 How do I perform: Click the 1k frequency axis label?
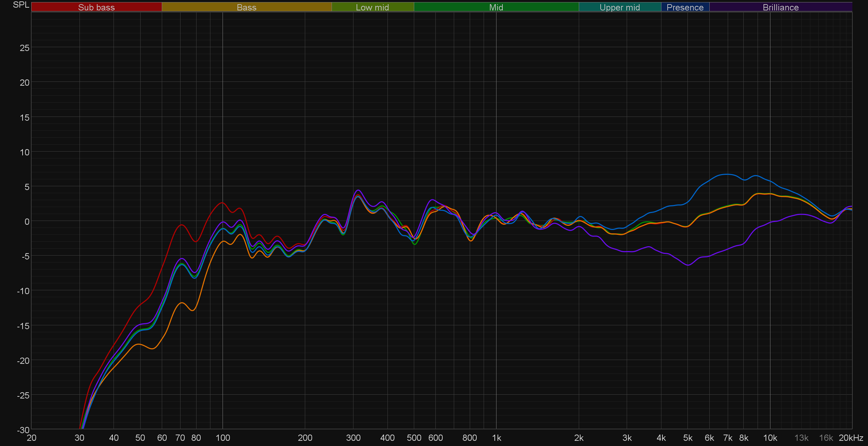coord(496,438)
